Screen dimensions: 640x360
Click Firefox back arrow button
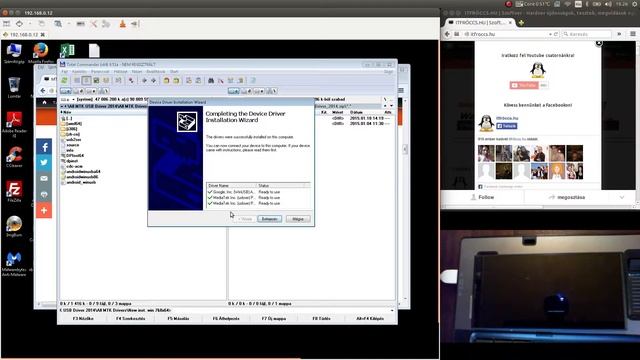tap(447, 34)
